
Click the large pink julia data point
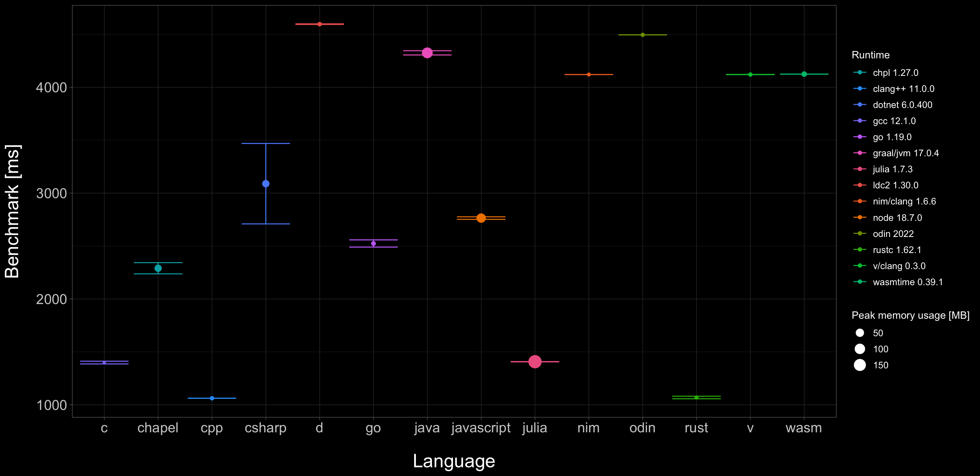(535, 361)
